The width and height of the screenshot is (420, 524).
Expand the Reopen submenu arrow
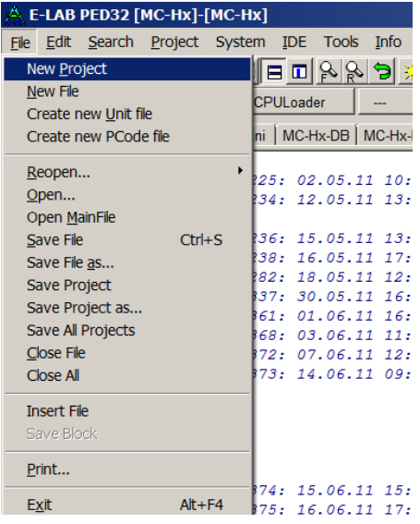(240, 171)
